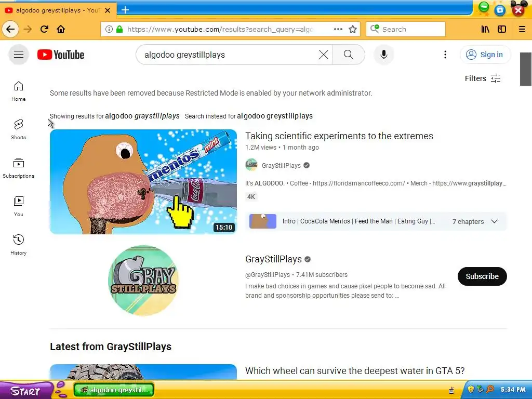Open the Mentos Coca-Cola video thumbnail
This screenshot has height=399, width=532.
coord(143,181)
